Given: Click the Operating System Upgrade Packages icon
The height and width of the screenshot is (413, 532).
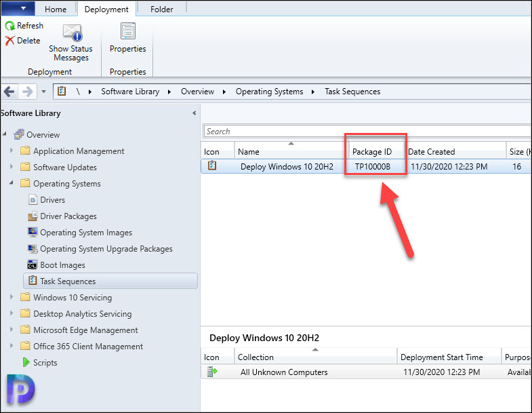Looking at the screenshot, I should pyautogui.click(x=33, y=249).
